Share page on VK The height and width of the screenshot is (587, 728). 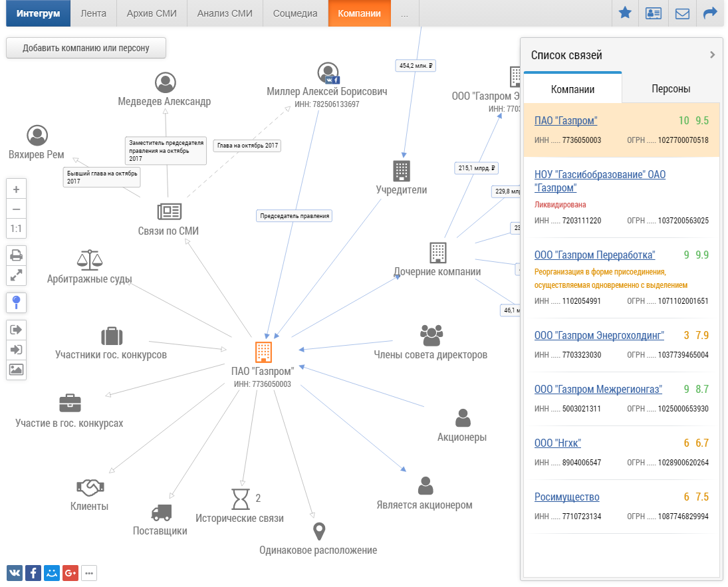(15, 573)
